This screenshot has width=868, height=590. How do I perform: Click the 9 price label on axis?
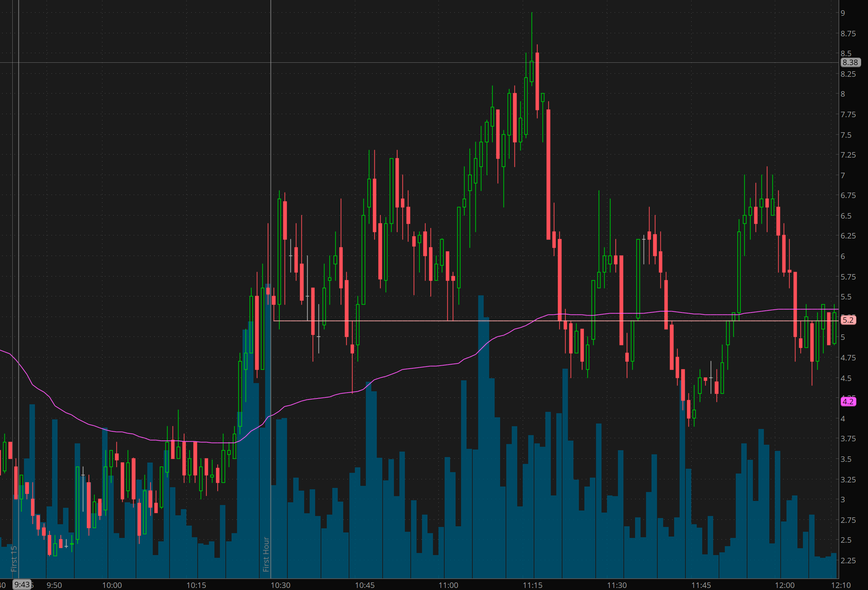[x=843, y=13]
